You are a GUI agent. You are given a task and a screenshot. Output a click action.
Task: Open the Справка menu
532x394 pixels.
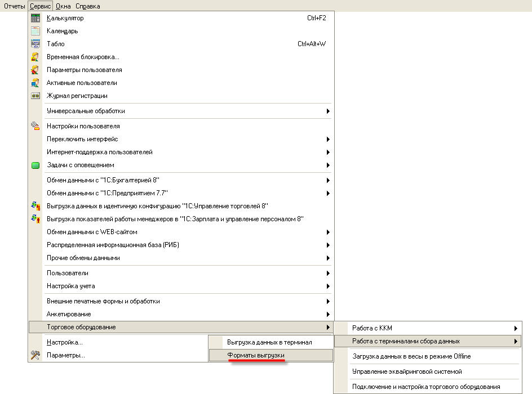(x=87, y=6)
